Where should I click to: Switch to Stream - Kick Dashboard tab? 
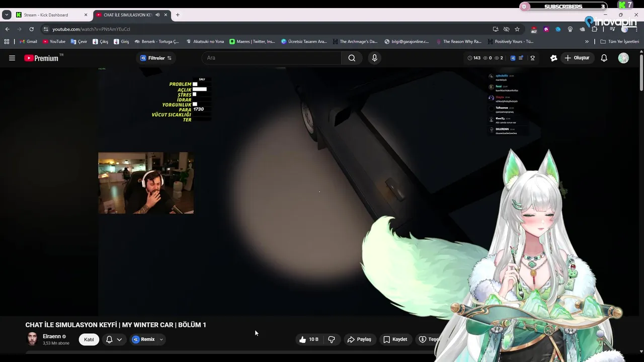point(52,15)
